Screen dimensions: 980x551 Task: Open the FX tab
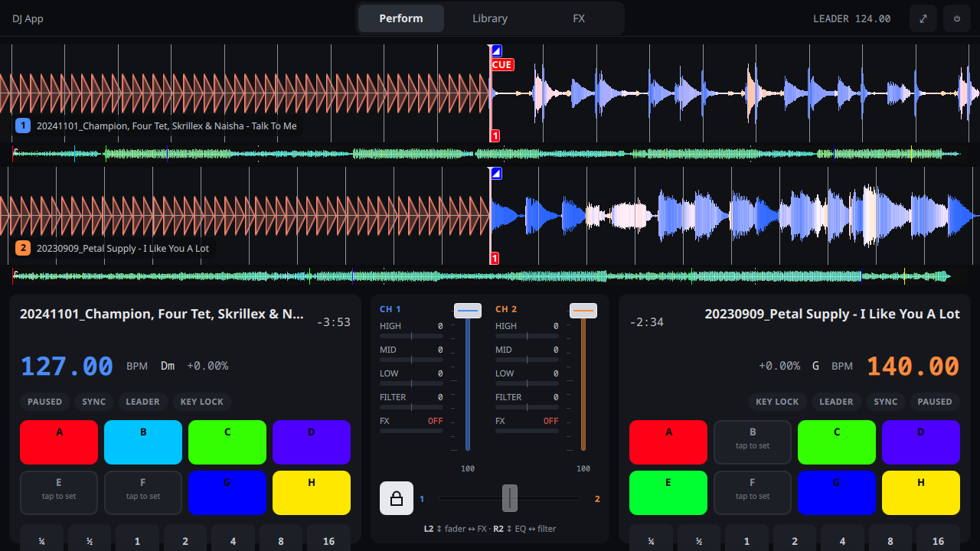coord(579,18)
